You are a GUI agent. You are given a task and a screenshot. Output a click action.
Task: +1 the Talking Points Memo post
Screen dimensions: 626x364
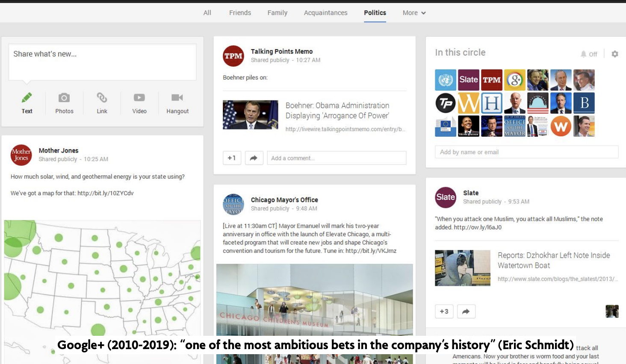tap(232, 158)
